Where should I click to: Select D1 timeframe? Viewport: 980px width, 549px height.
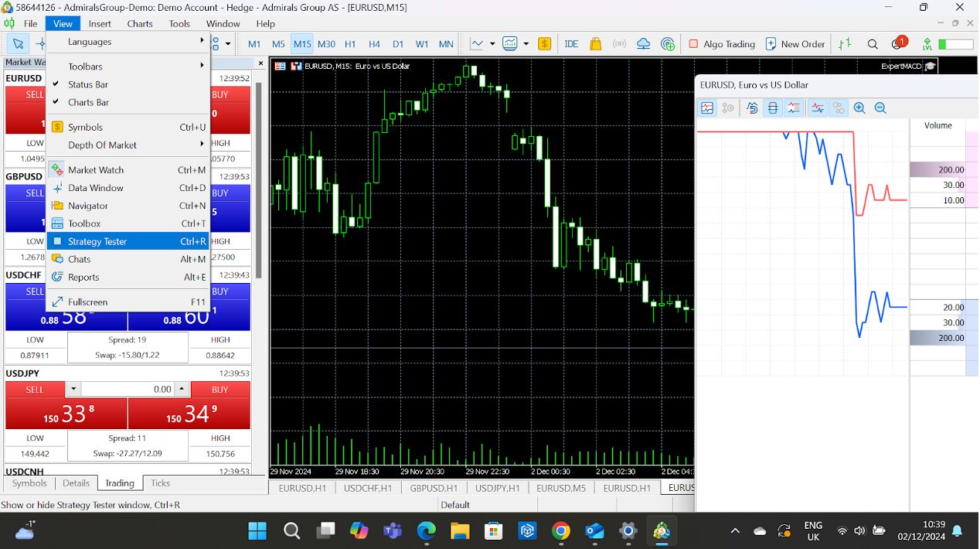tap(398, 44)
